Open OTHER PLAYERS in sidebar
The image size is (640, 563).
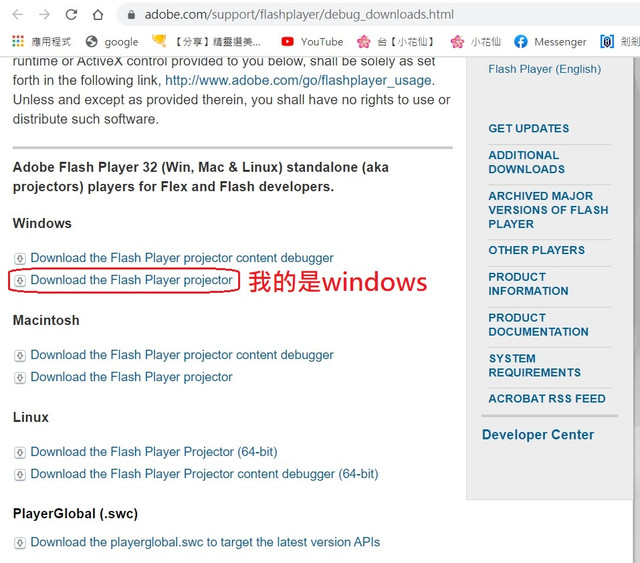click(536, 250)
